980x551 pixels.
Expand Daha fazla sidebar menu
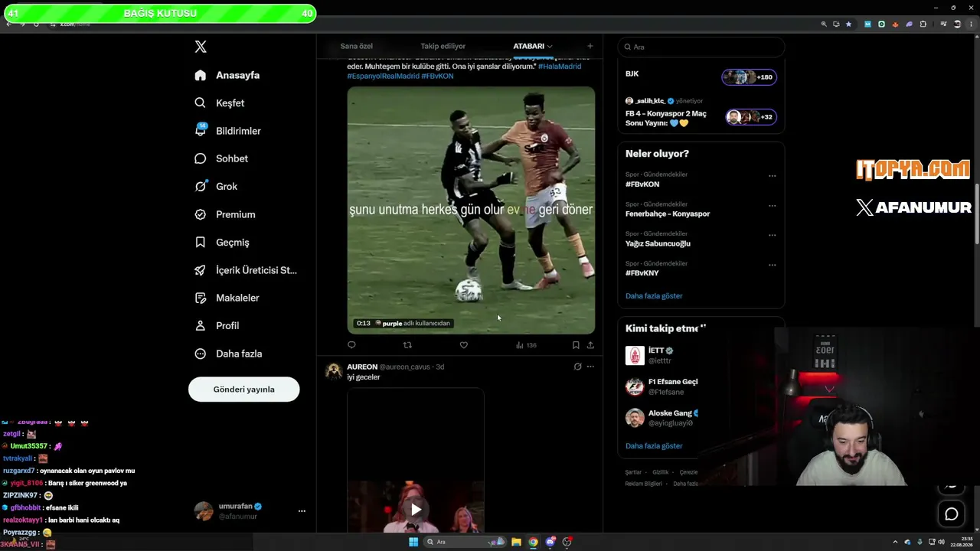228,354
